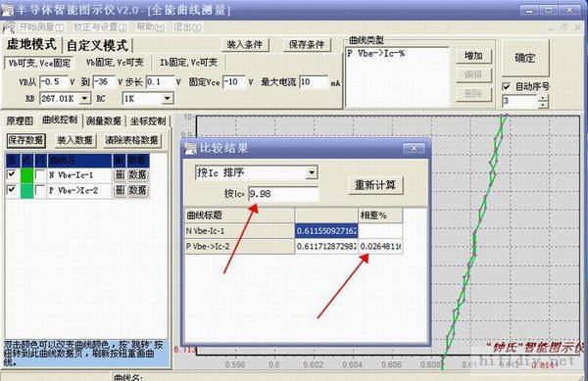Click the 装入条件 button
588x381 pixels.
[244, 45]
